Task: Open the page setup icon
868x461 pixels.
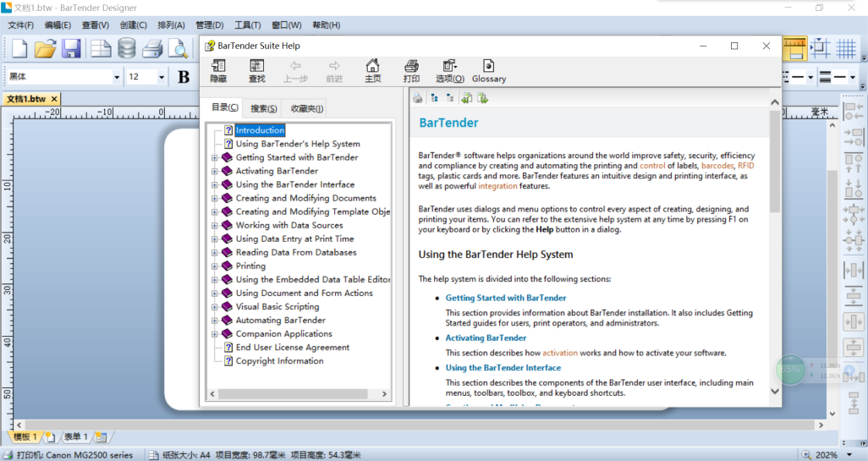Action: (101, 49)
